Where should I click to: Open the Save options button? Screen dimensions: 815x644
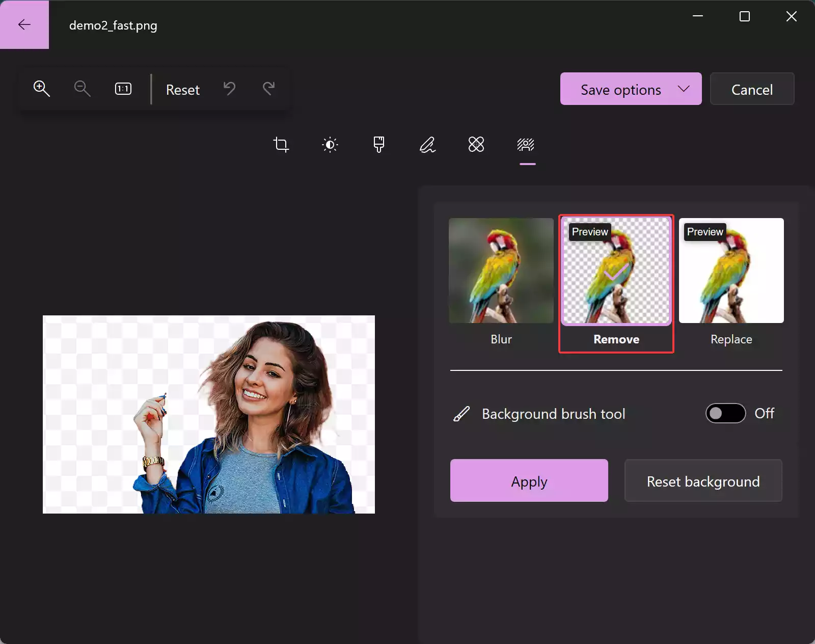(631, 89)
